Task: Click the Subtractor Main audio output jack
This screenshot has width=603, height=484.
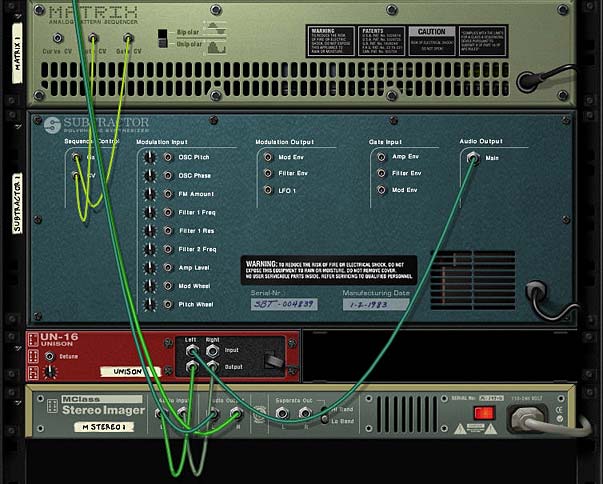Action: tap(473, 158)
